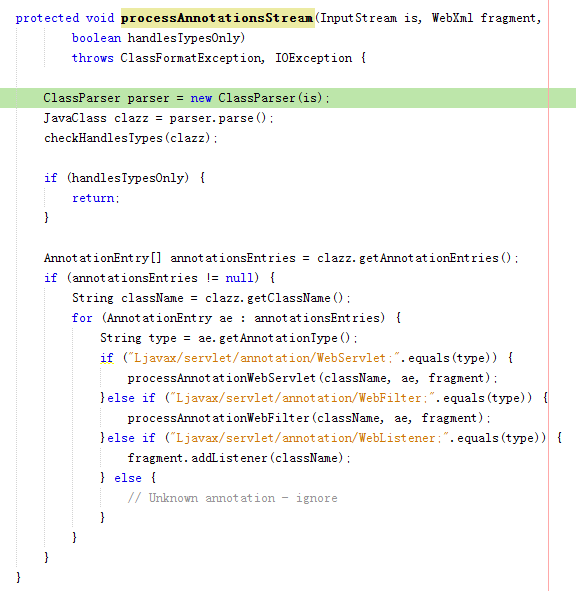576x591 pixels.
Task: Click 'processAnnotationWebFilter(className, ae, fragment);' call
Action: click(x=309, y=418)
